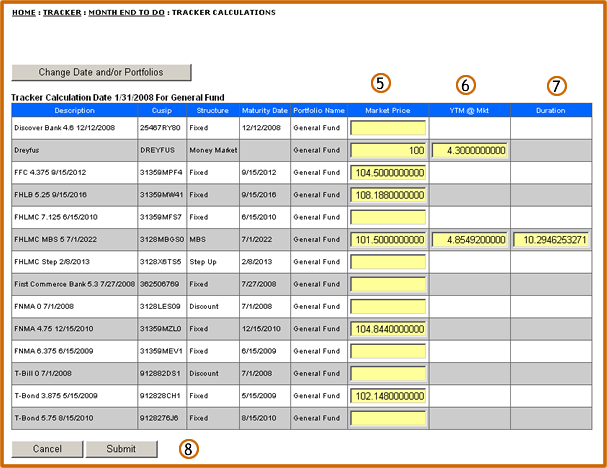Select the 'FHLMC MBS 5 7/1/2022' description

coord(74,240)
